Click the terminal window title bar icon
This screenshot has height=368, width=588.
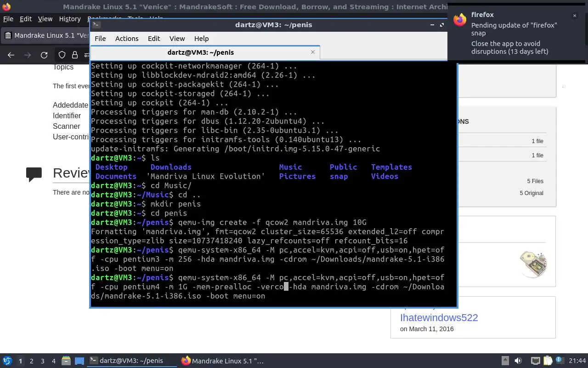(x=96, y=25)
